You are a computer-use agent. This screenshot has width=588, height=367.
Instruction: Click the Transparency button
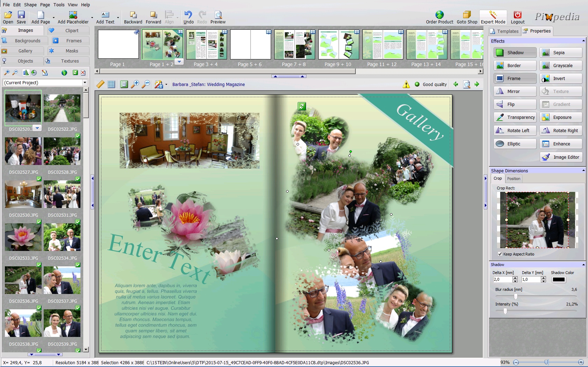pyautogui.click(x=515, y=117)
